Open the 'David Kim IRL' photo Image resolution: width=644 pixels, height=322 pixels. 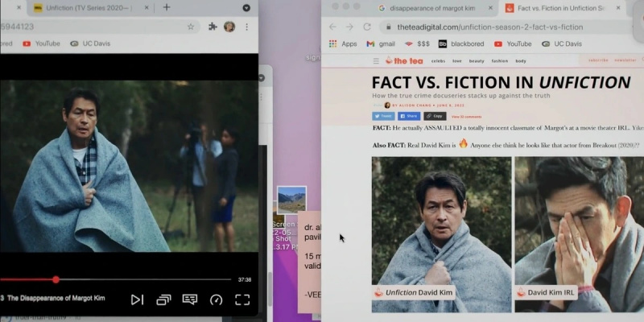(580, 234)
